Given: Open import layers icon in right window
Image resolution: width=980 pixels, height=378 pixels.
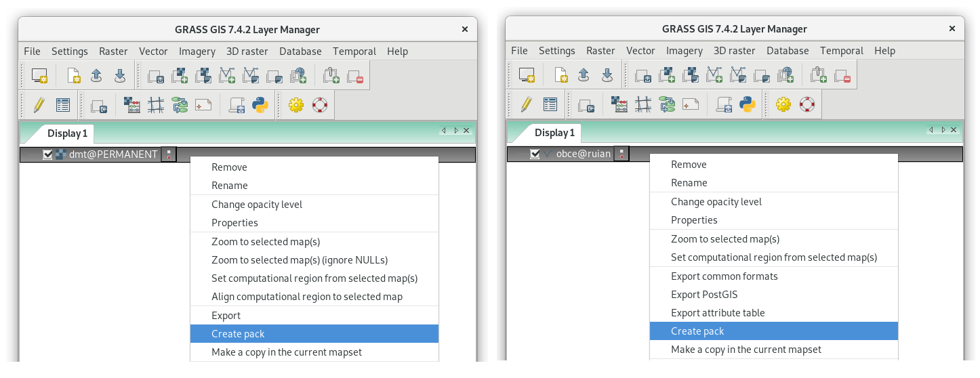Looking at the screenshot, I should 586,105.
